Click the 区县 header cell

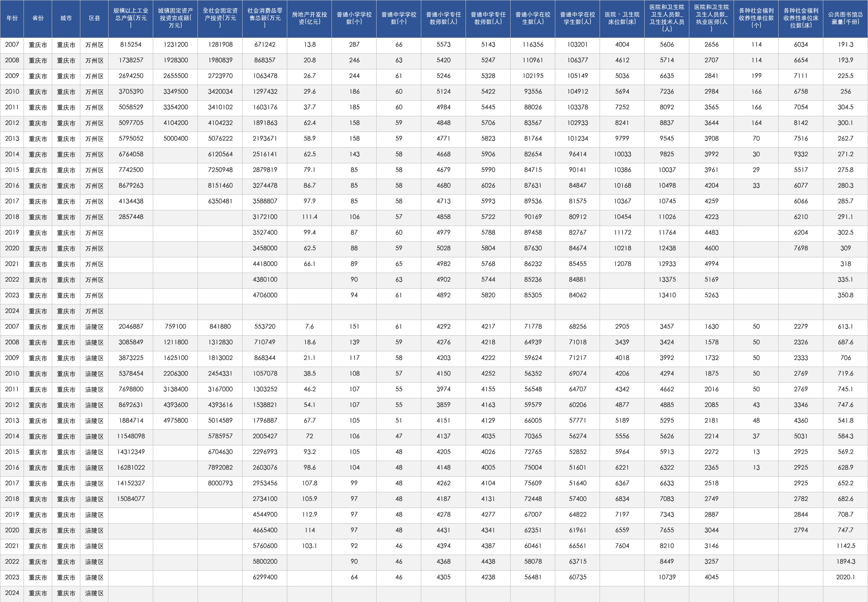[x=94, y=18]
